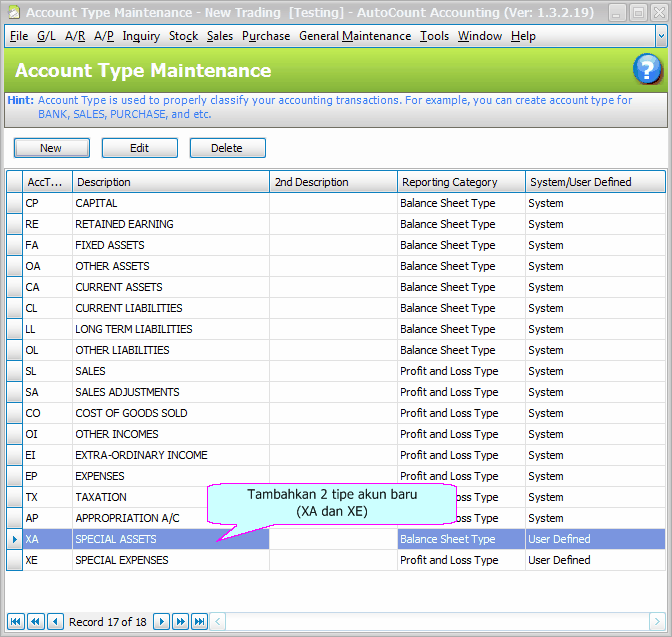672x637 pixels.
Task: Select the SPECIAL EXPENSES row
Action: [x=170, y=560]
